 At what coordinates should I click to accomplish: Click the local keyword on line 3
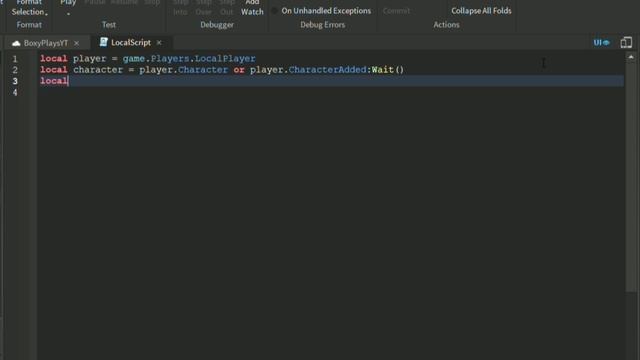click(54, 81)
